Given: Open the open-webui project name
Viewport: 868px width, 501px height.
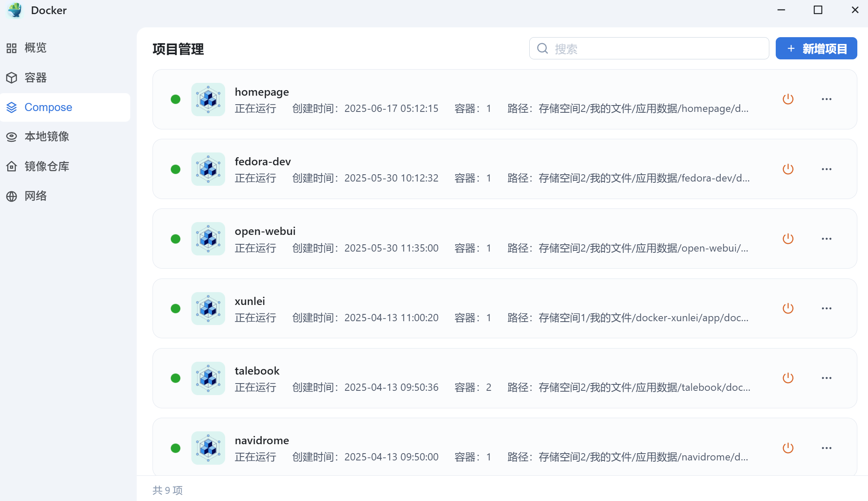Looking at the screenshot, I should pos(265,231).
